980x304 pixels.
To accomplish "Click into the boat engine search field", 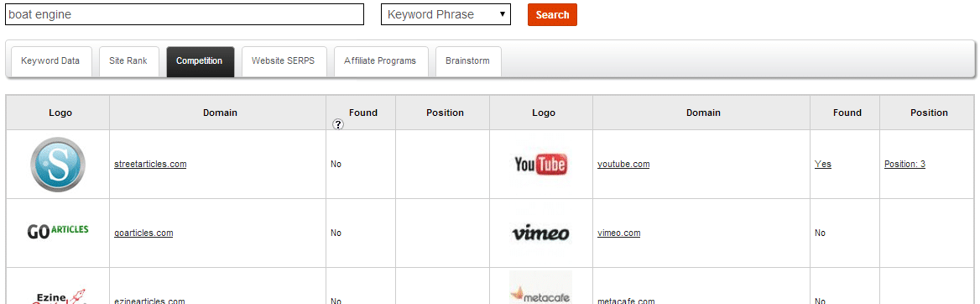I will [x=185, y=14].
